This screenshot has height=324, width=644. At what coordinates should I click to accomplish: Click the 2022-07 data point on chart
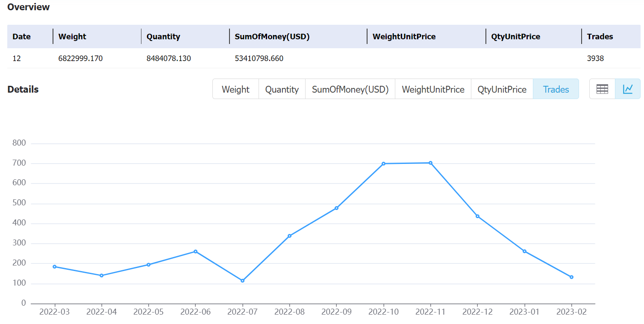click(x=242, y=280)
